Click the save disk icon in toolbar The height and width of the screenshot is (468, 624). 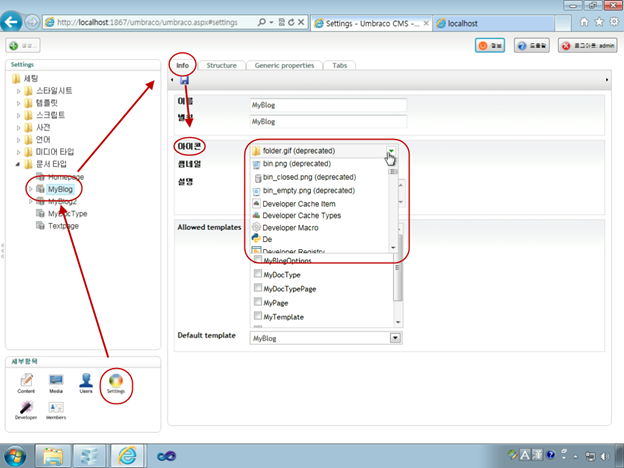point(184,80)
